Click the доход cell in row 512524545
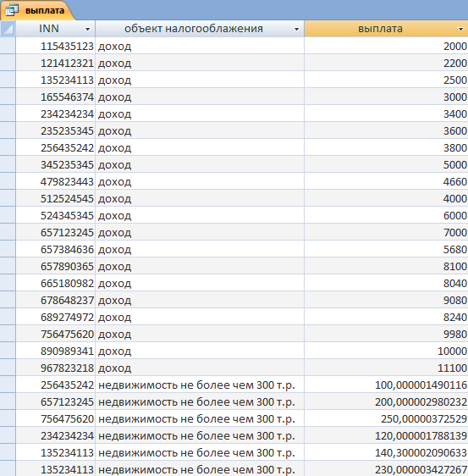The image size is (468, 476). tap(200, 198)
